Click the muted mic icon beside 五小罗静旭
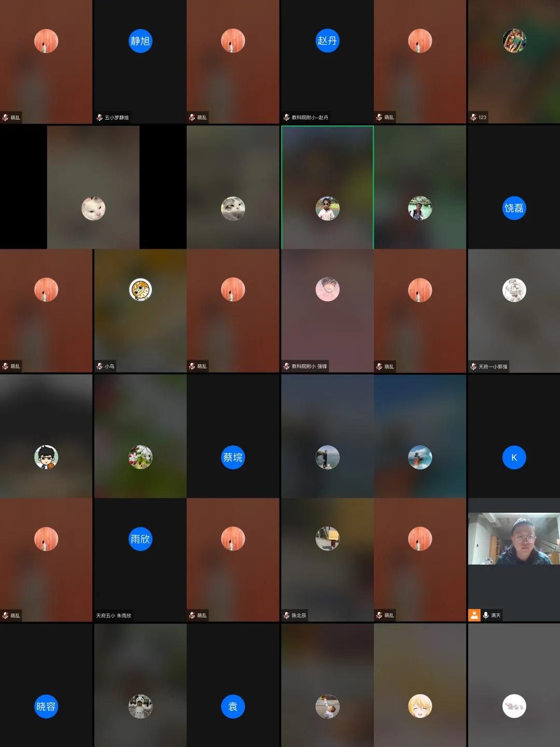Image resolution: width=560 pixels, height=747 pixels. [100, 118]
